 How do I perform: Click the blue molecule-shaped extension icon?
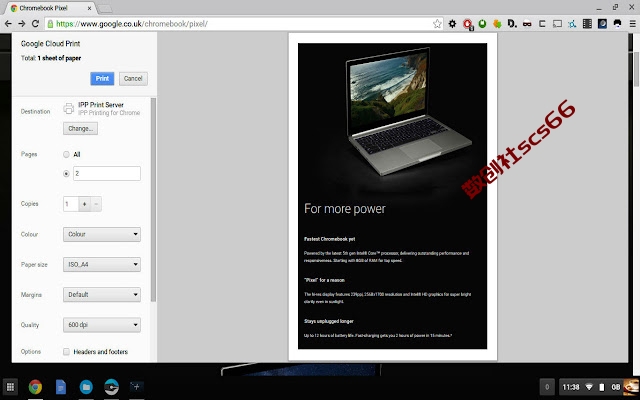572,24
